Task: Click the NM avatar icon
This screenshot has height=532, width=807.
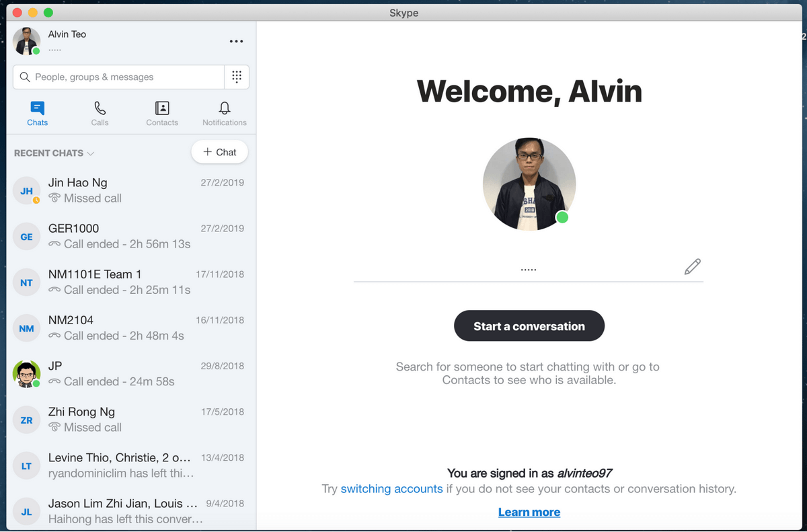Action: [26, 328]
